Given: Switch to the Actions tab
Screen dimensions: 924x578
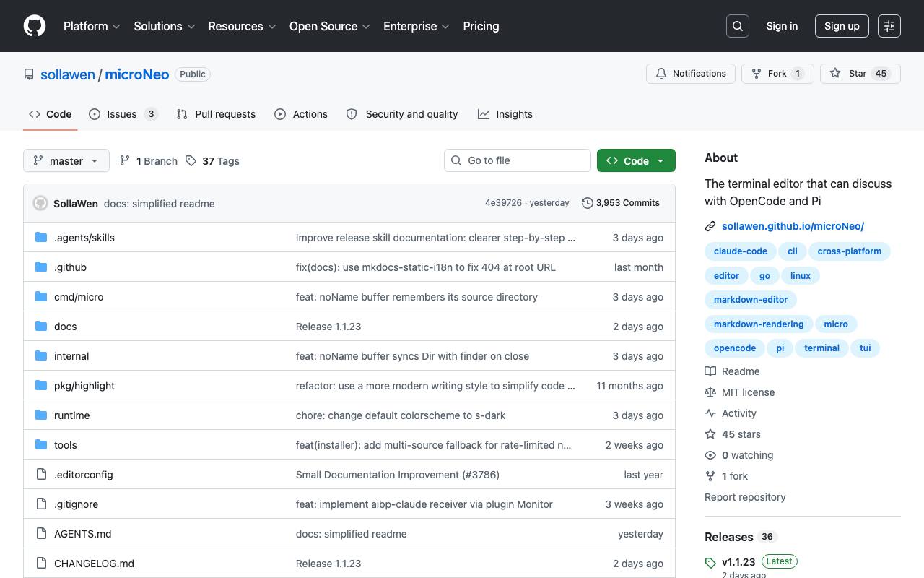Looking at the screenshot, I should (301, 114).
